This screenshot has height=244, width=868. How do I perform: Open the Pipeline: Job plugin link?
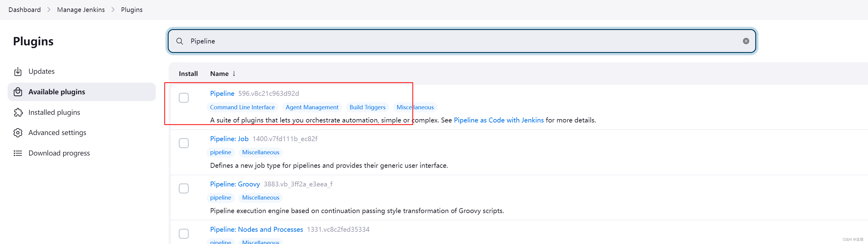(x=229, y=139)
